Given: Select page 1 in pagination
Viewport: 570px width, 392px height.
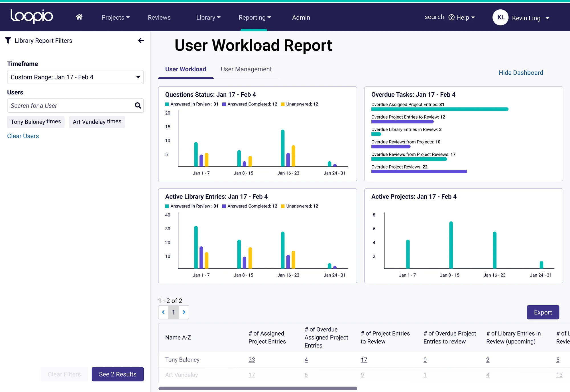Looking at the screenshot, I should coord(174,312).
